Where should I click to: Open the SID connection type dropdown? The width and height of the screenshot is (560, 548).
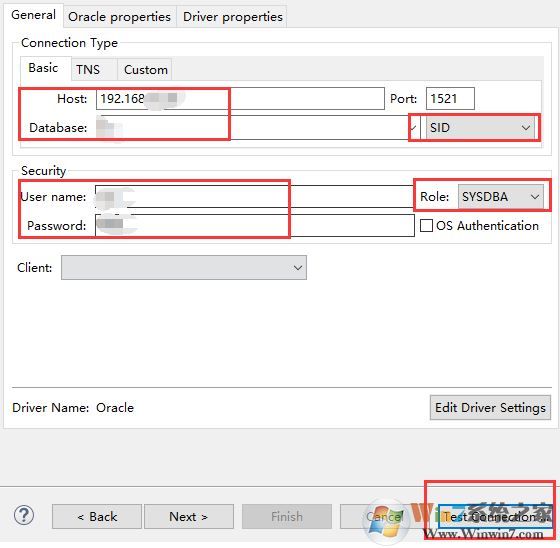click(480, 128)
